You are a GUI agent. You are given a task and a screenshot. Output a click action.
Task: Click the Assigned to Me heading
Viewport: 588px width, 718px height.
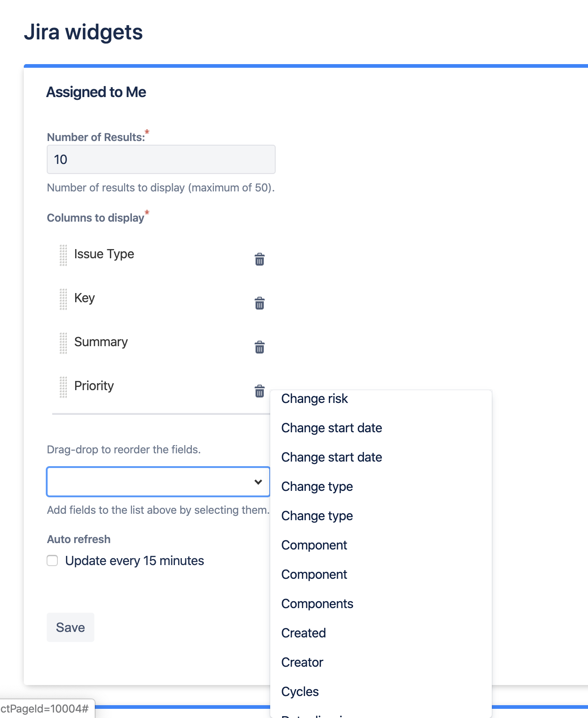[96, 92]
